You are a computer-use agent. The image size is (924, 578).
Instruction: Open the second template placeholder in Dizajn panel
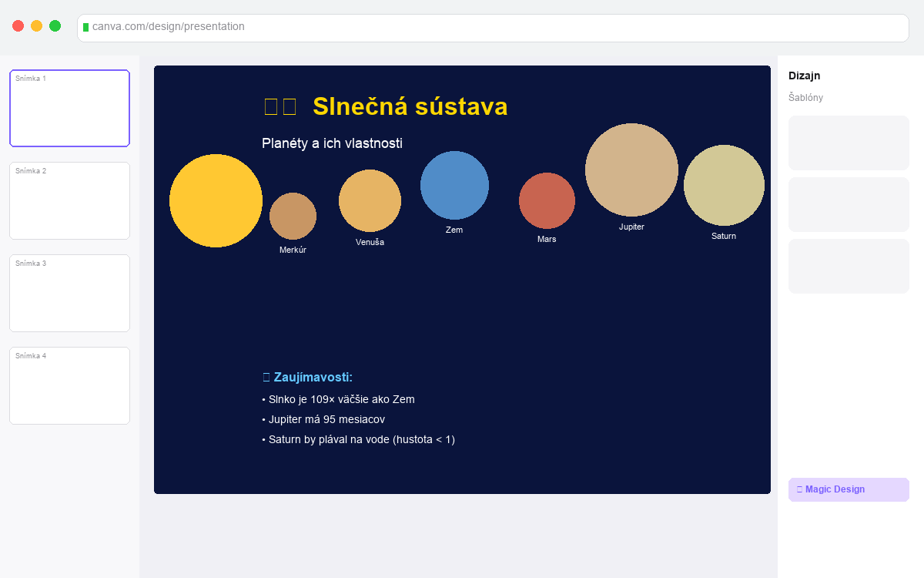pyautogui.click(x=848, y=204)
